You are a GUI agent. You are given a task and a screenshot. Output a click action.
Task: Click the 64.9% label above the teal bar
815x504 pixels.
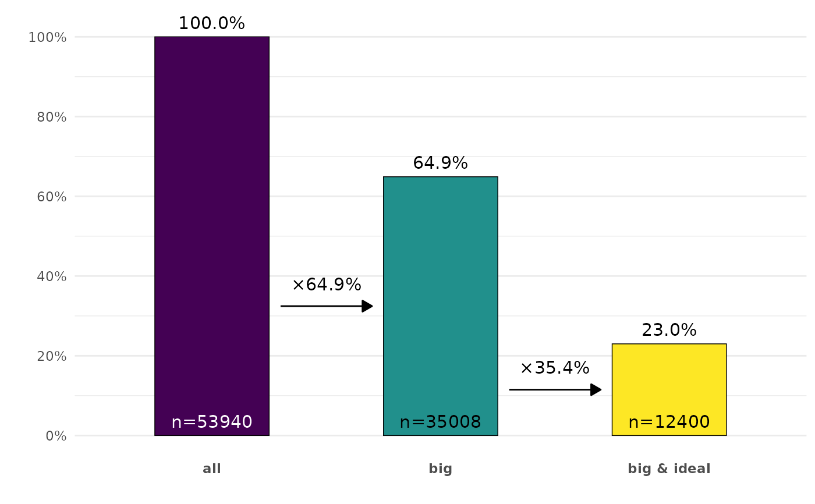coord(441,164)
